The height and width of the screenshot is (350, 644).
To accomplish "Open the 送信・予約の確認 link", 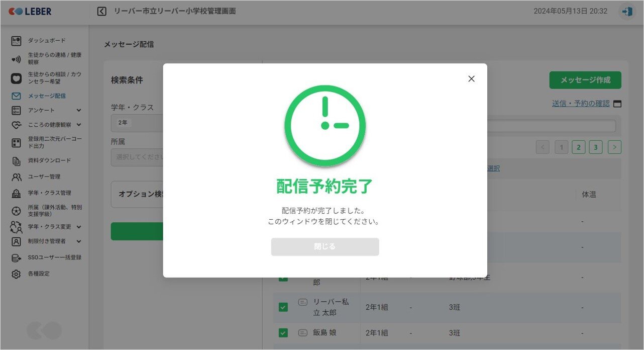I will [x=580, y=104].
